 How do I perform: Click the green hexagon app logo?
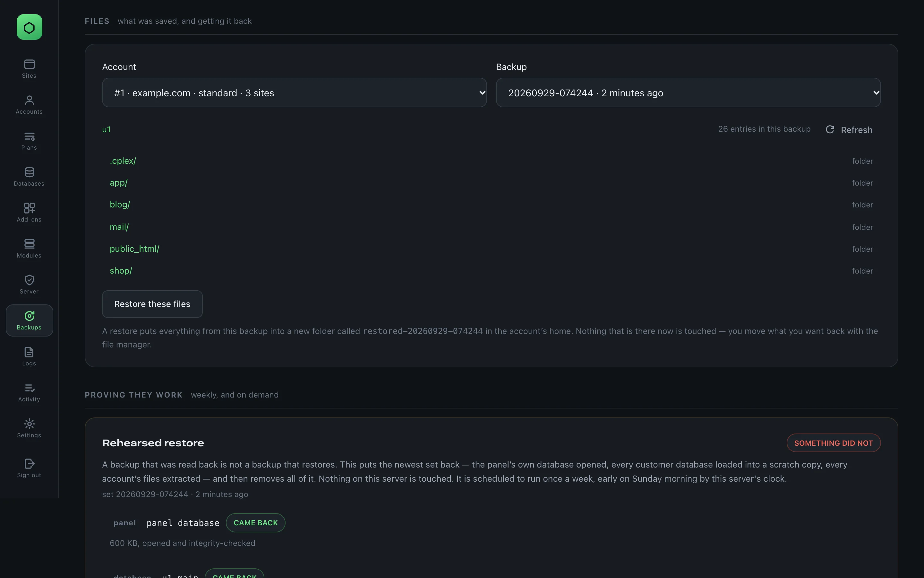[30, 27]
